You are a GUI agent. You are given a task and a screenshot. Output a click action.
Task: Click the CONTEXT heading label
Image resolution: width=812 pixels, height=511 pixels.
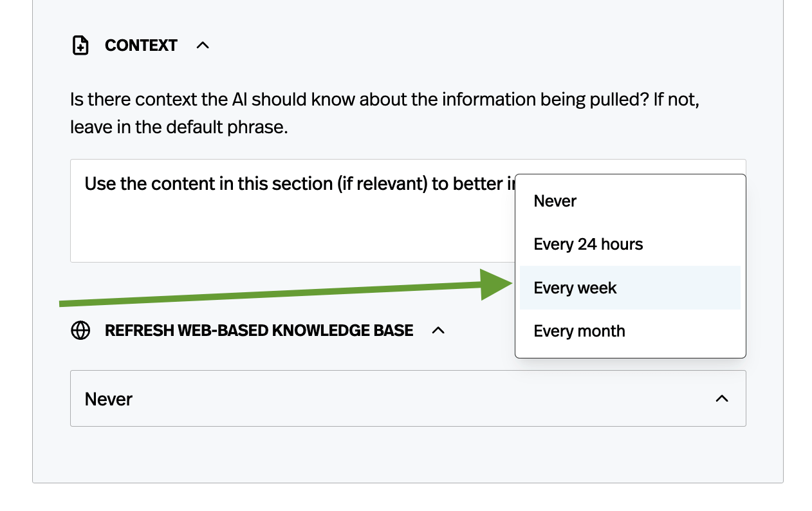tap(141, 46)
